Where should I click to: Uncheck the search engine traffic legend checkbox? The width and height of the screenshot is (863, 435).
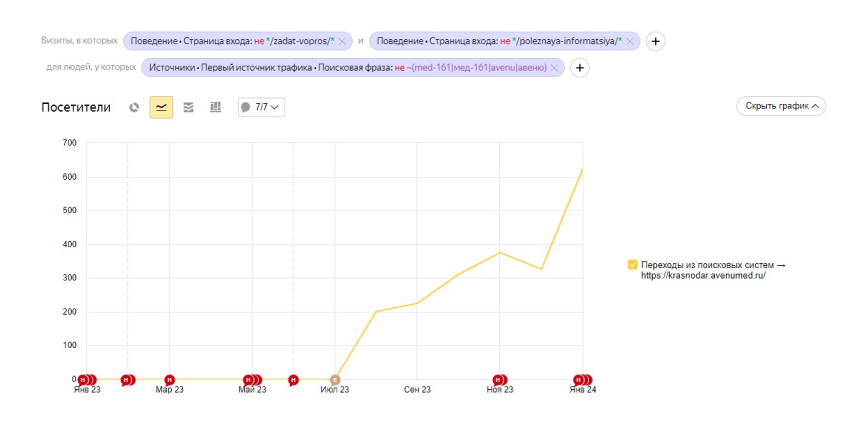(632, 265)
